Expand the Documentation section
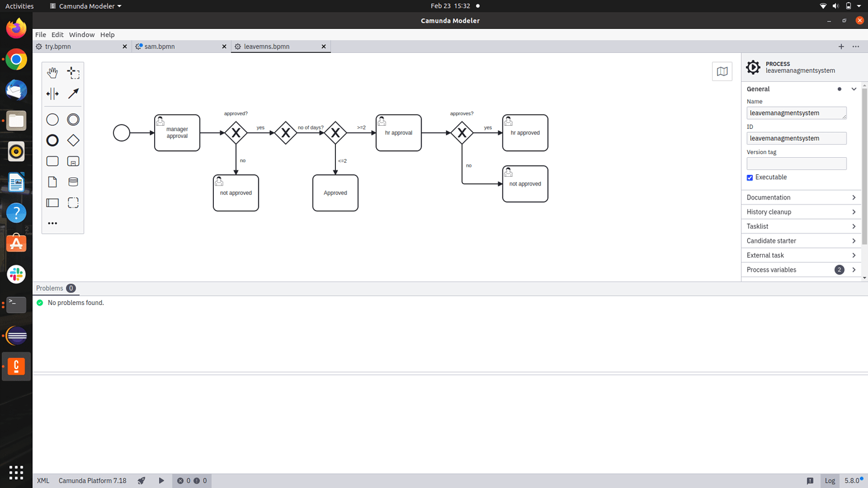This screenshot has width=868, height=488. tap(801, 197)
